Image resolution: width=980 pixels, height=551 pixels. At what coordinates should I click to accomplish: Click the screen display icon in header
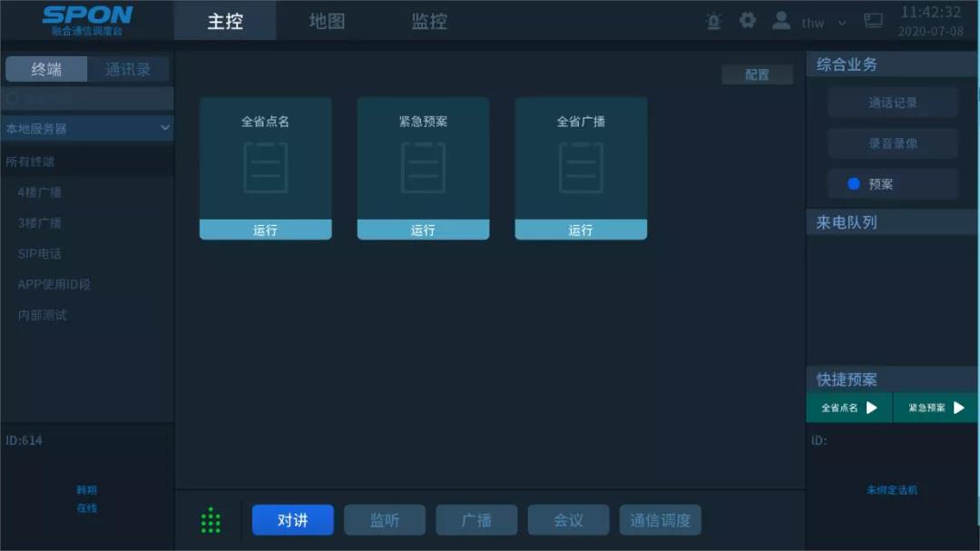click(x=873, y=21)
